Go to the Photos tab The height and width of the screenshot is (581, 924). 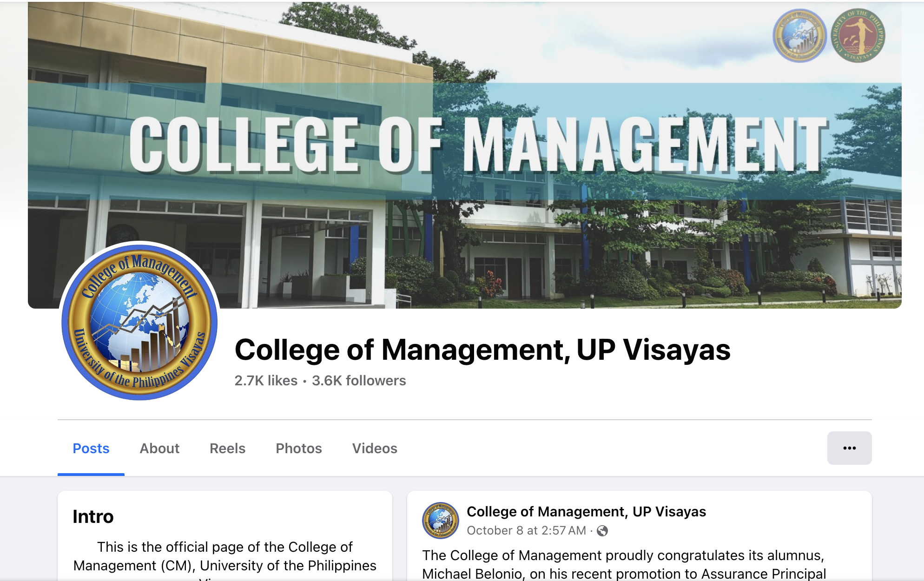click(x=299, y=449)
